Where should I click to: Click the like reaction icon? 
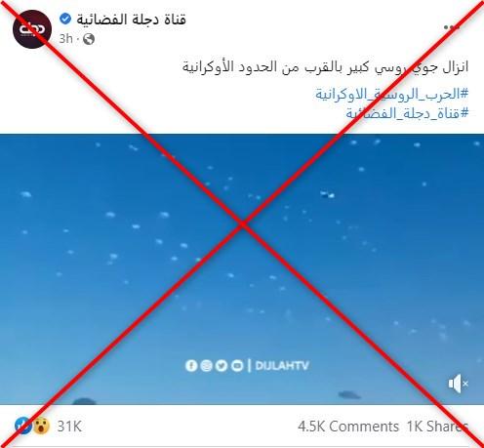coord(23,426)
